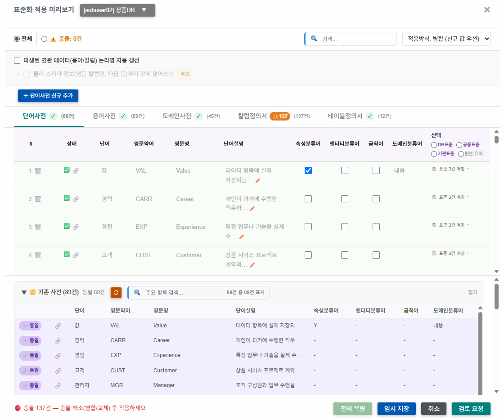Click the green status check in the 경험 row
Image resolution: width=504 pixels, height=420 pixels.
coord(67,226)
